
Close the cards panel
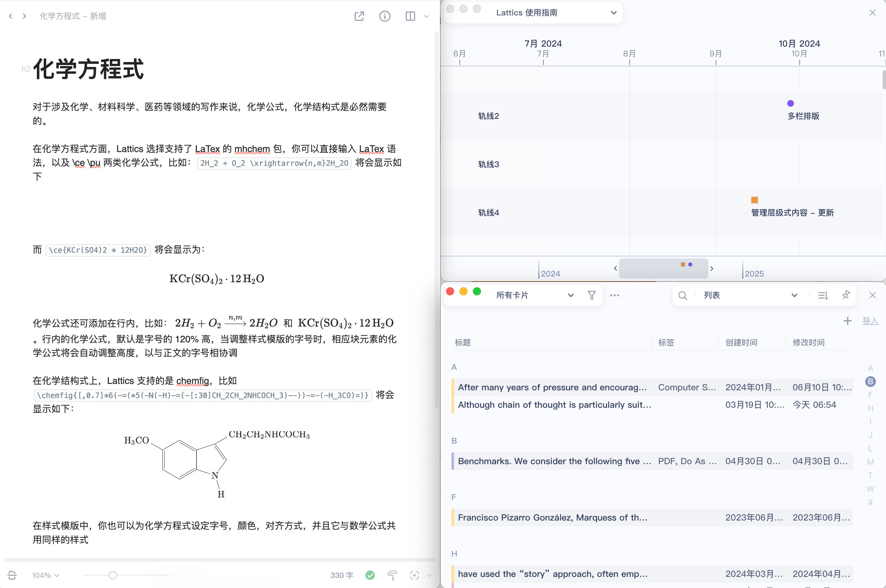coord(873,295)
